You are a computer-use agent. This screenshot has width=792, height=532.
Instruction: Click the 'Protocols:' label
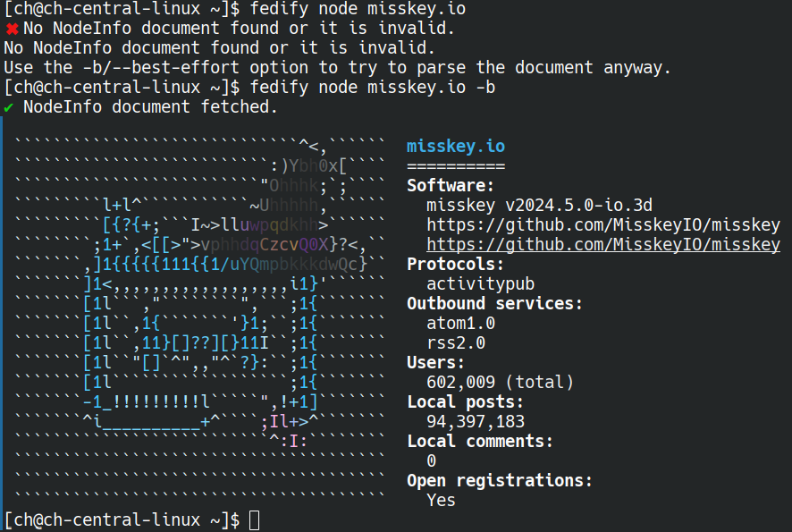456,265
